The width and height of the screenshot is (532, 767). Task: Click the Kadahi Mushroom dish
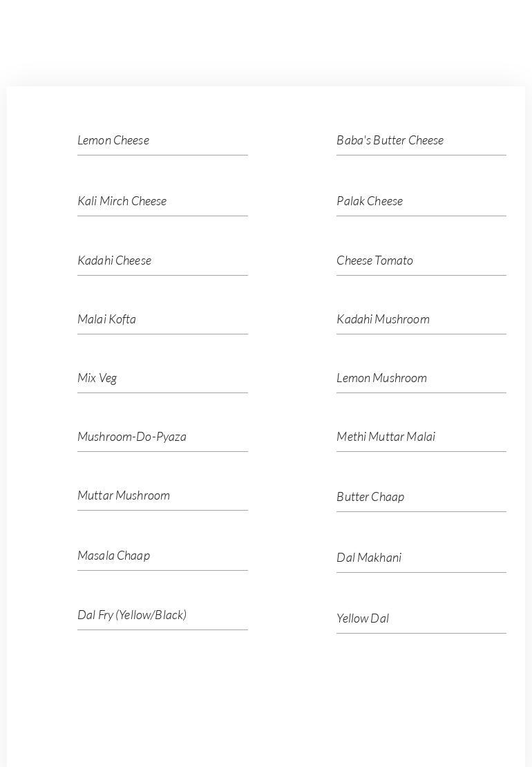pos(383,319)
